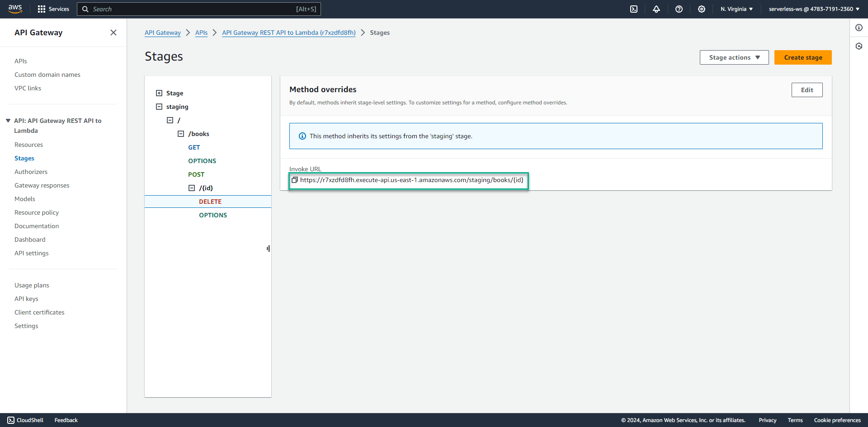Open the N. Virginia region dropdown

click(736, 9)
